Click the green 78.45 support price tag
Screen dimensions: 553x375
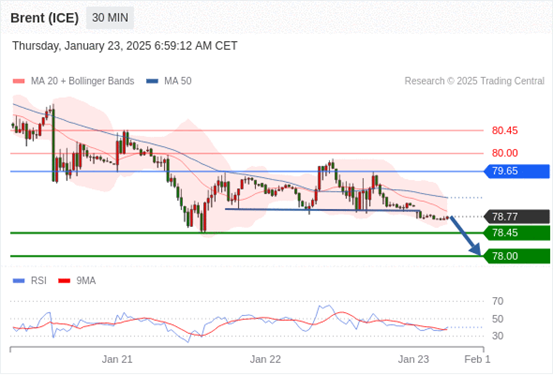pyautogui.click(x=517, y=233)
